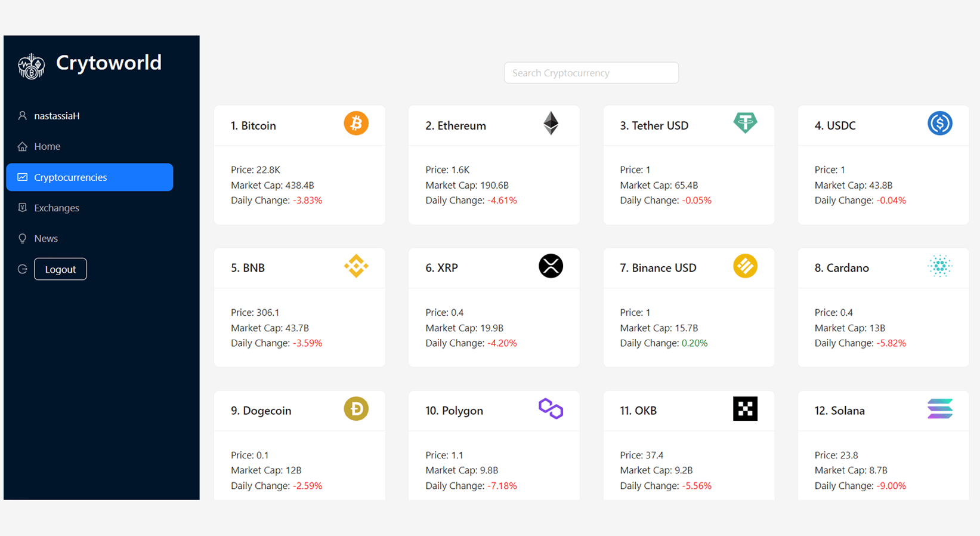980x536 pixels.
Task: Switch to the Exchanges section
Action: click(x=57, y=208)
